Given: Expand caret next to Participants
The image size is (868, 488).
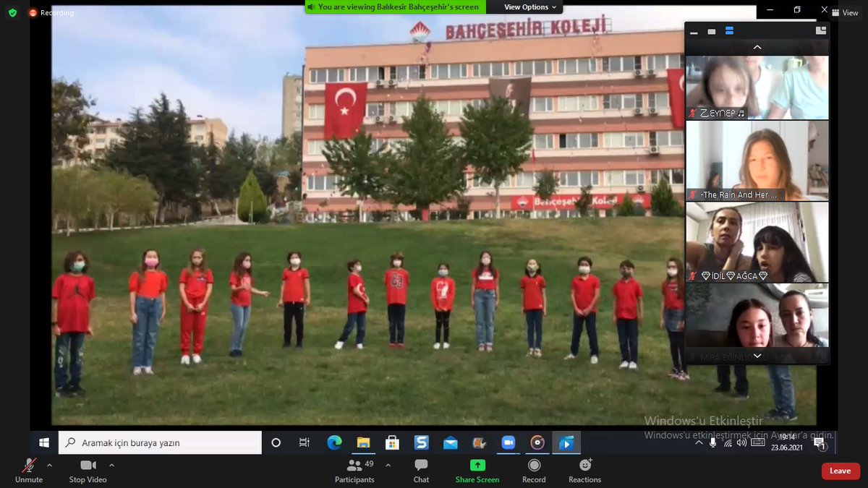Looking at the screenshot, I should [x=388, y=465].
